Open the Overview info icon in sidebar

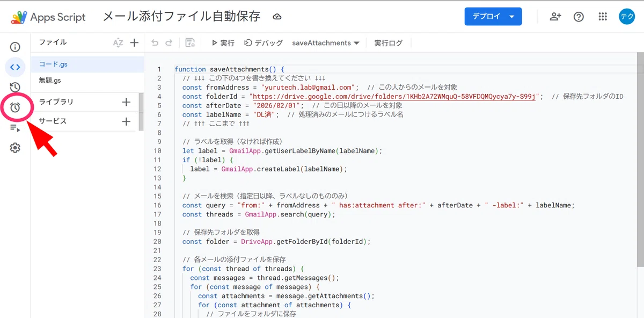coord(15,47)
